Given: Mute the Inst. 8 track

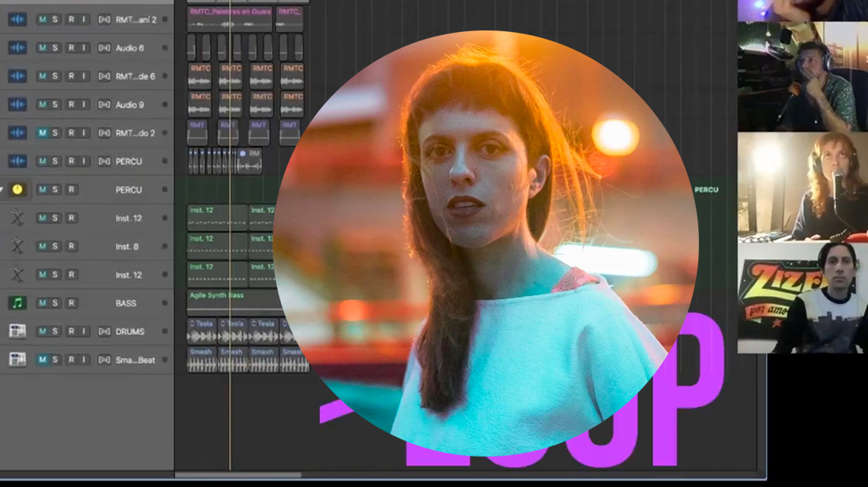Looking at the screenshot, I should tap(42, 247).
